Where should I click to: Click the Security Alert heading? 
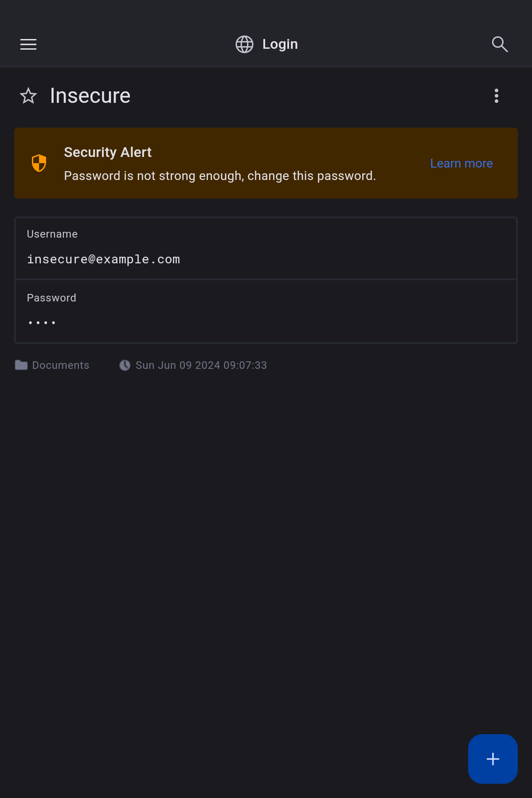[x=108, y=153]
